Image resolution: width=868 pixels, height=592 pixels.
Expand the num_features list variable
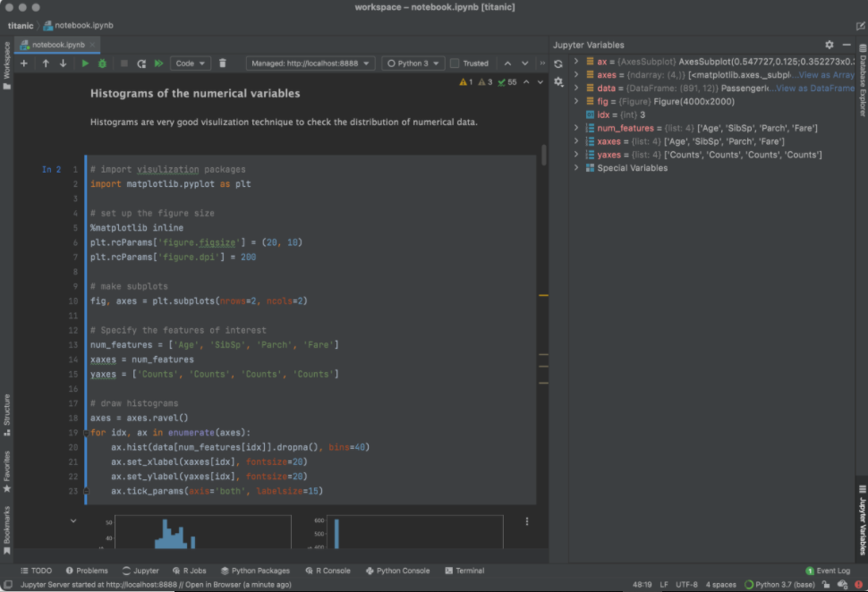576,129
